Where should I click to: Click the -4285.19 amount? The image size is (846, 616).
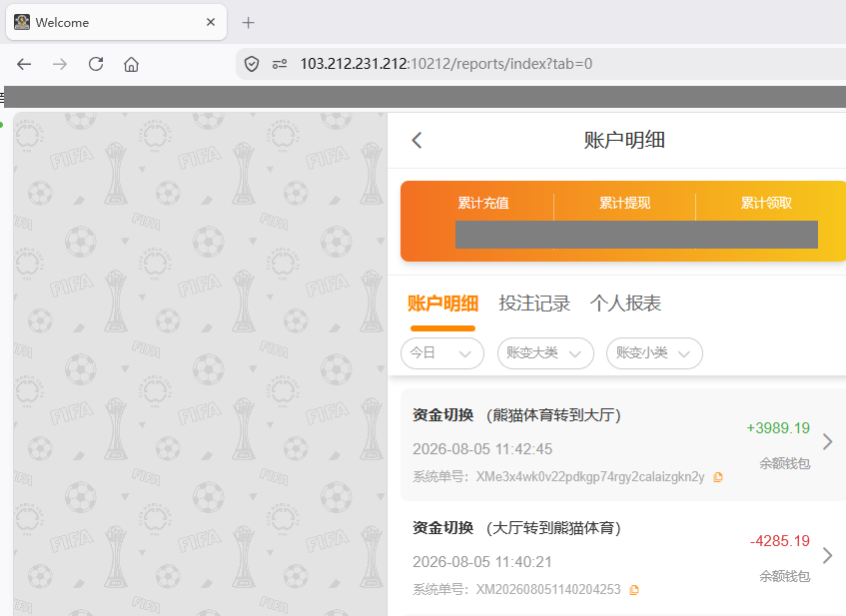(780, 541)
